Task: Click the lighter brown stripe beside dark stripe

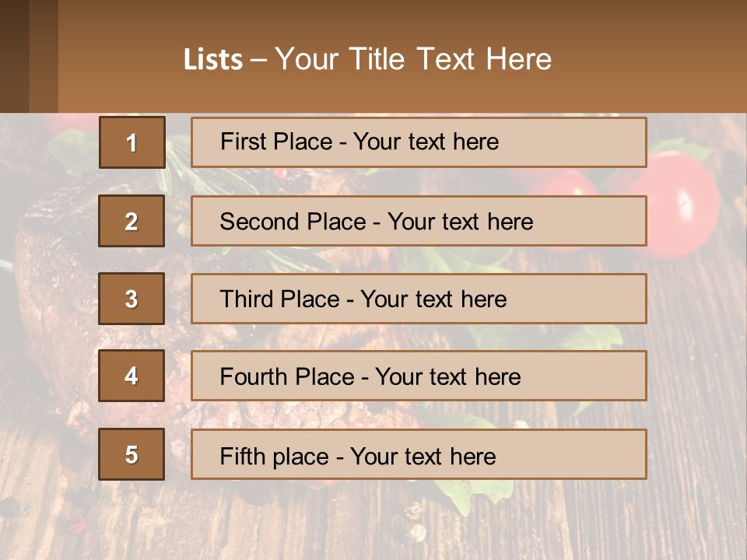Action: (x=44, y=56)
